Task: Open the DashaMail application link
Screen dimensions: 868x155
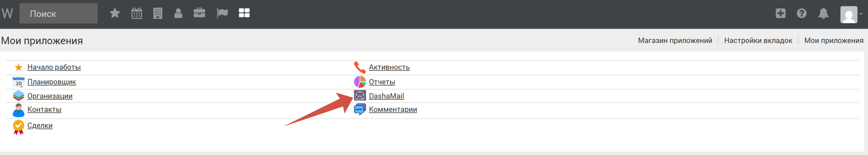Action: click(386, 96)
